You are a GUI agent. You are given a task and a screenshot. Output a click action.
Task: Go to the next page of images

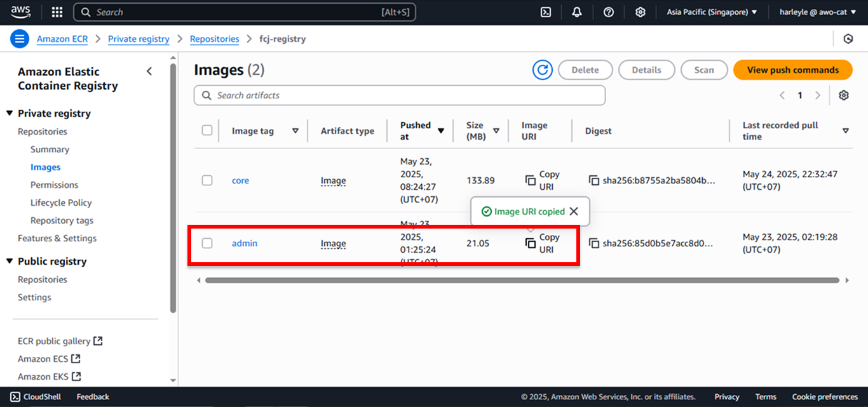point(818,95)
